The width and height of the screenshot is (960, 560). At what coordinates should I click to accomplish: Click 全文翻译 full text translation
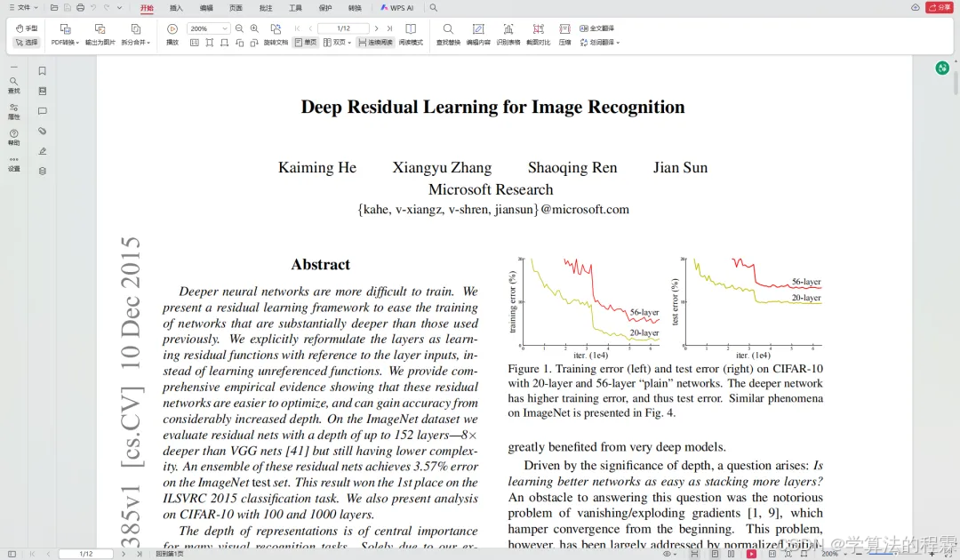(597, 28)
